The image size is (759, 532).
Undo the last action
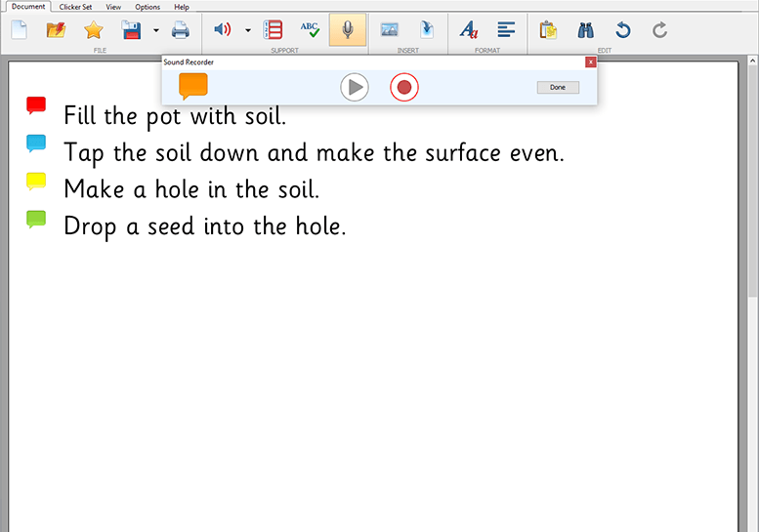click(x=622, y=30)
